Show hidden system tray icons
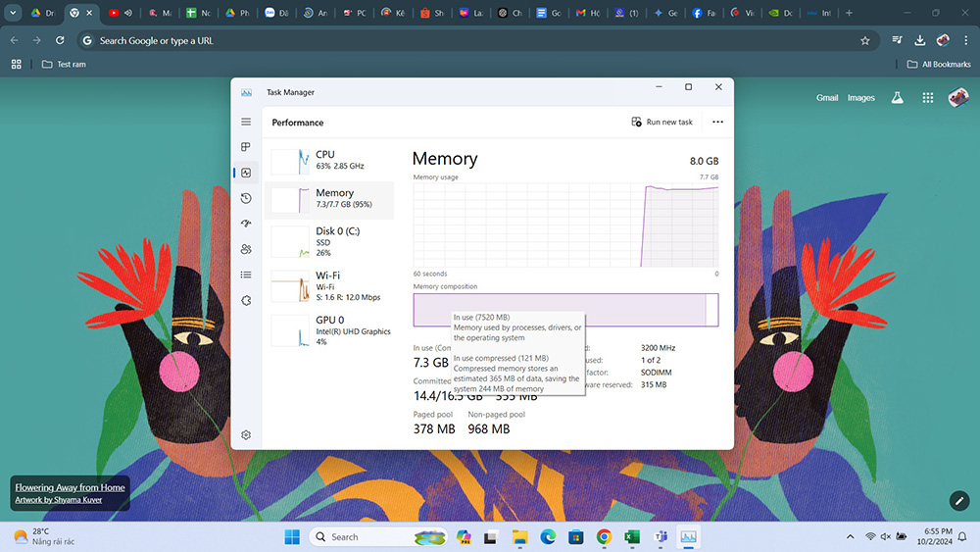Viewport: 980px width, 552px height. (850, 537)
